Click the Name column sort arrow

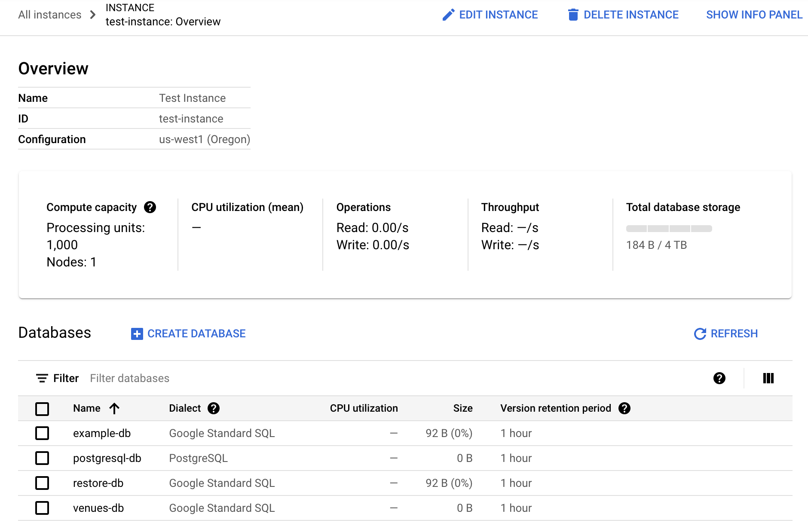pos(114,408)
